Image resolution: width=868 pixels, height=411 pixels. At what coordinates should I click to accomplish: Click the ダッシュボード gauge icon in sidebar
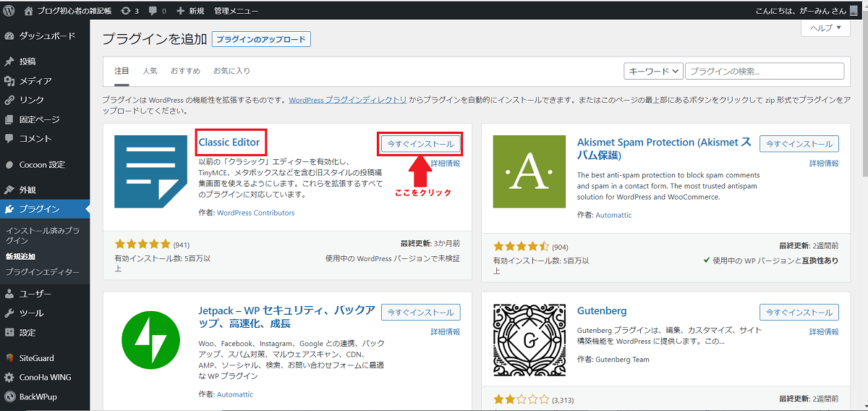pyautogui.click(x=9, y=35)
